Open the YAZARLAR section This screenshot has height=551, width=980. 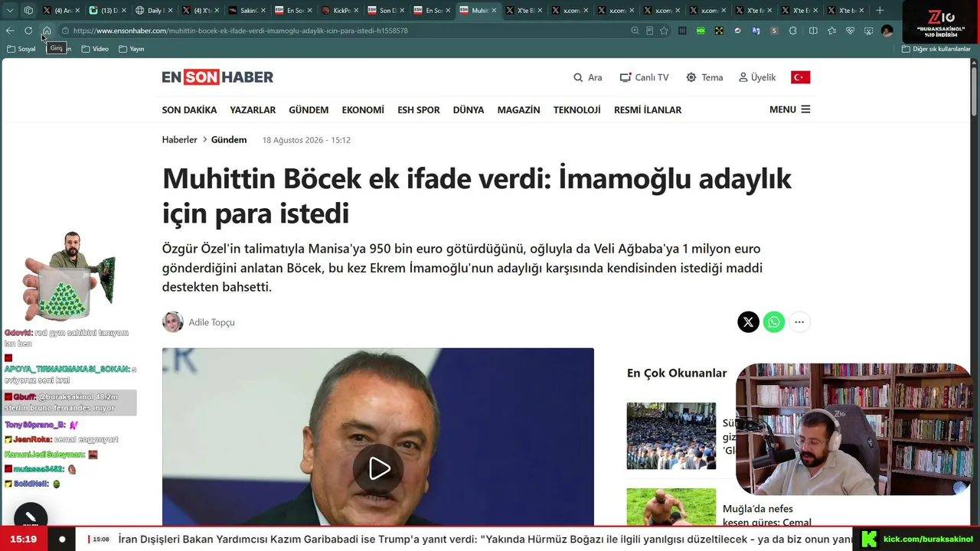point(253,110)
